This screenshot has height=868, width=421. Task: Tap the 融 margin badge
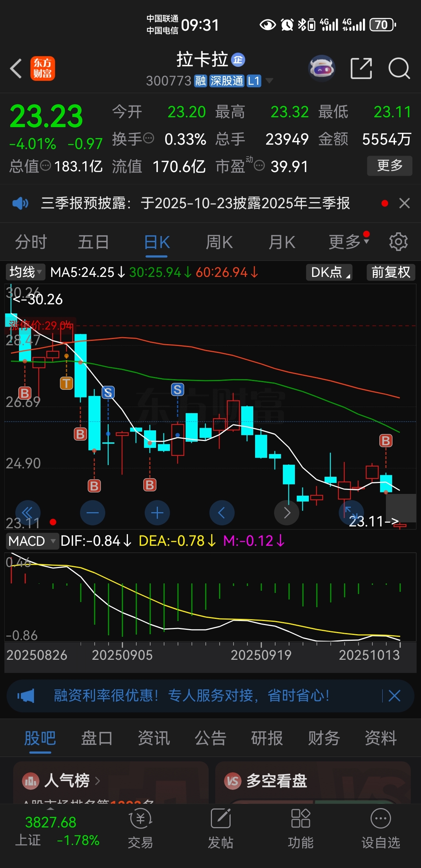[x=201, y=81]
